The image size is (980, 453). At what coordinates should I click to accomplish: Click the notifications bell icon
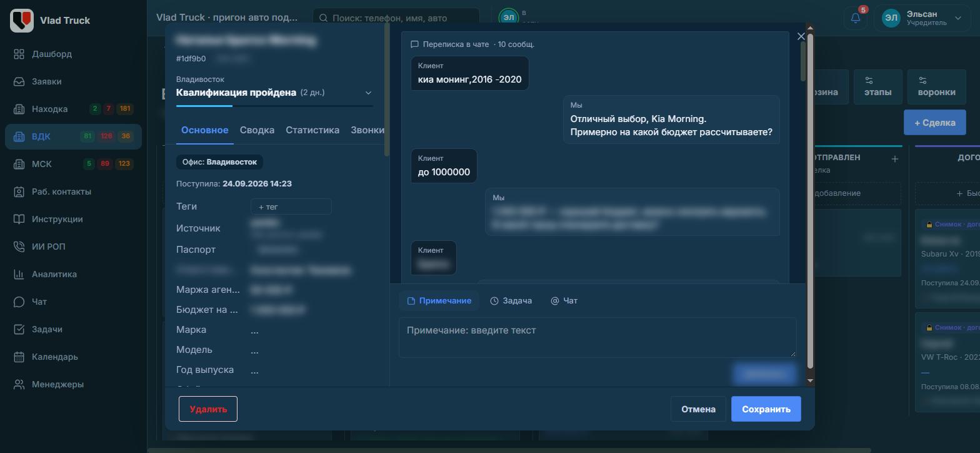click(x=856, y=18)
